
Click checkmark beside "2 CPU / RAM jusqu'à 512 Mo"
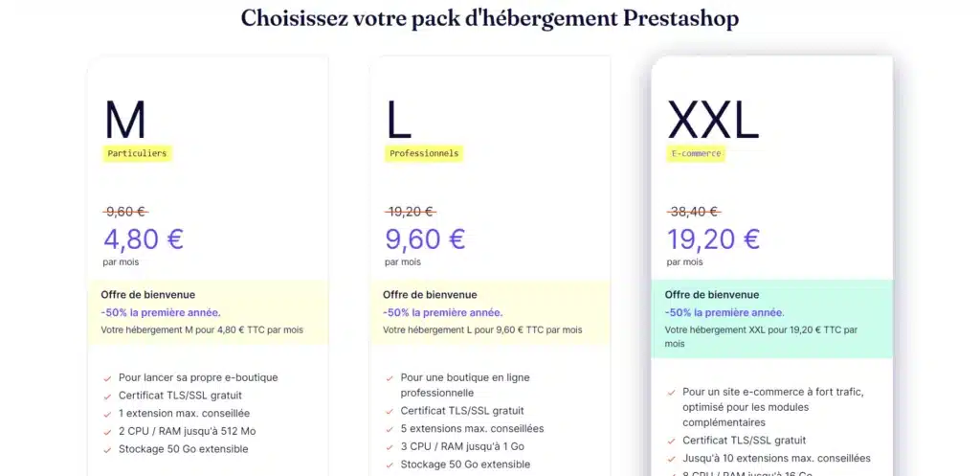click(107, 431)
